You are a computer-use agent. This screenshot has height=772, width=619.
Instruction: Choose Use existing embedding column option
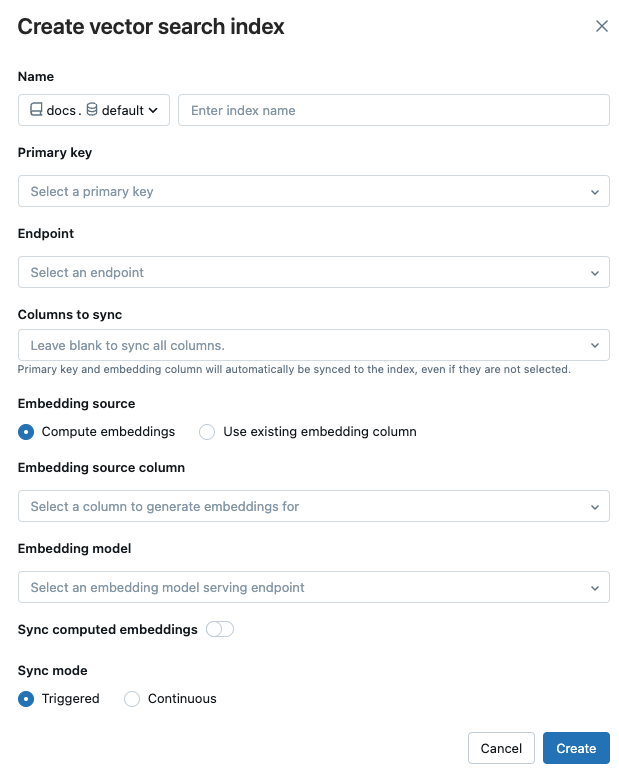(x=208, y=432)
